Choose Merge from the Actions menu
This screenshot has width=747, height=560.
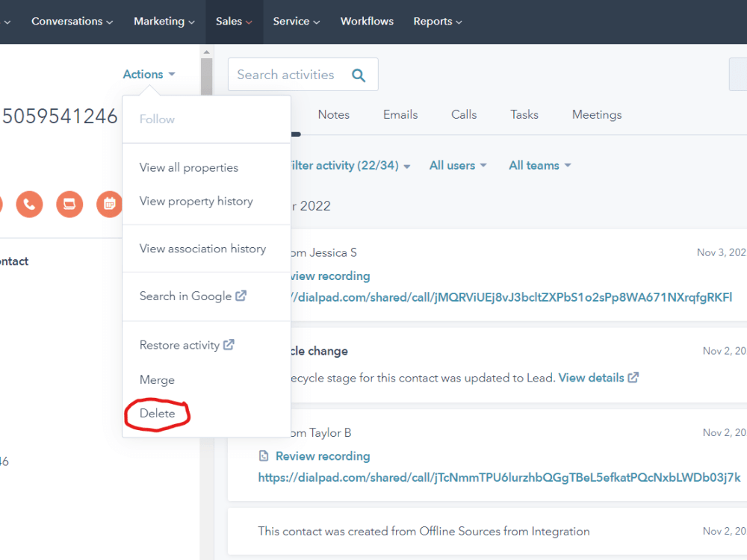tap(157, 380)
